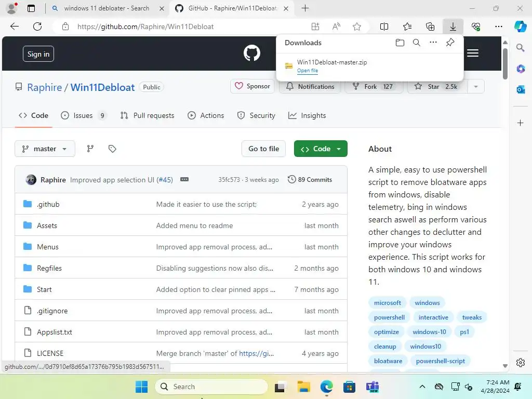Open the GitHub homepage logo

tap(252, 53)
